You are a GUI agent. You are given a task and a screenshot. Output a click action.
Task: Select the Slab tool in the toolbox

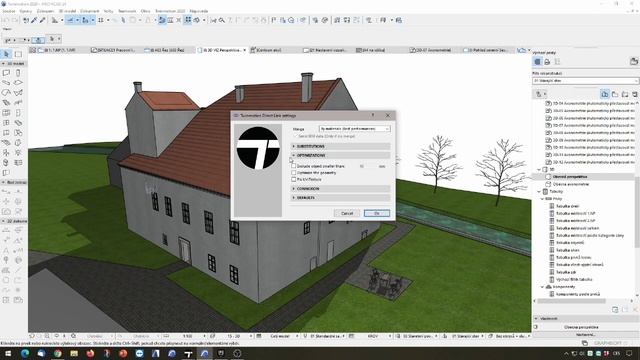[18, 83]
